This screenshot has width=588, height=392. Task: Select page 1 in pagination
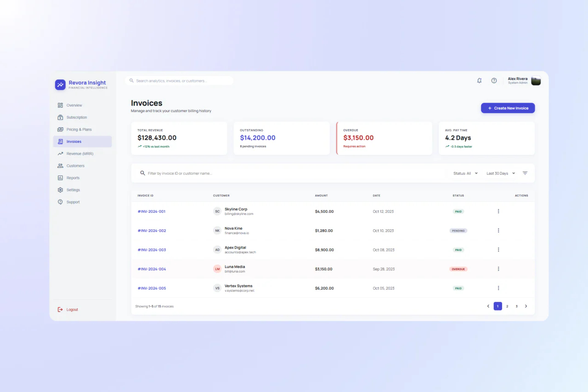[x=498, y=306]
